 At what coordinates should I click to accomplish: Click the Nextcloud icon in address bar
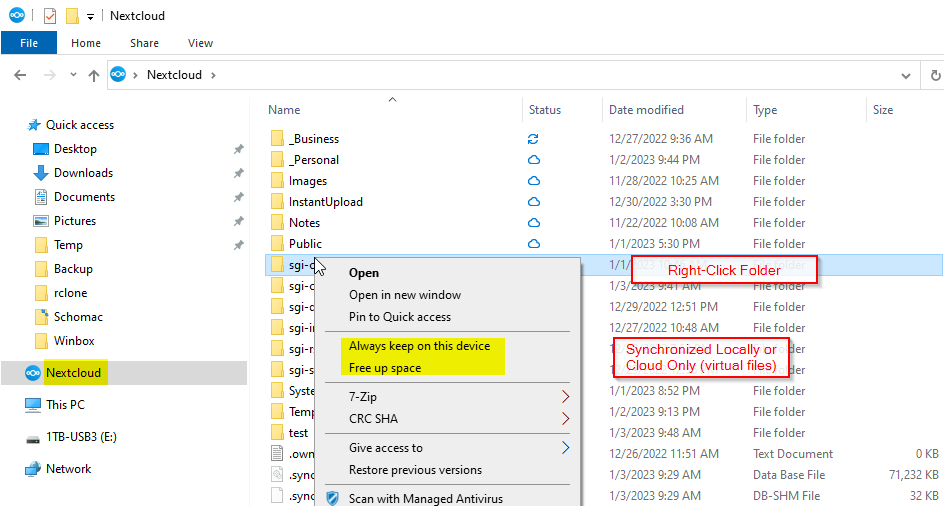pyautogui.click(x=118, y=75)
